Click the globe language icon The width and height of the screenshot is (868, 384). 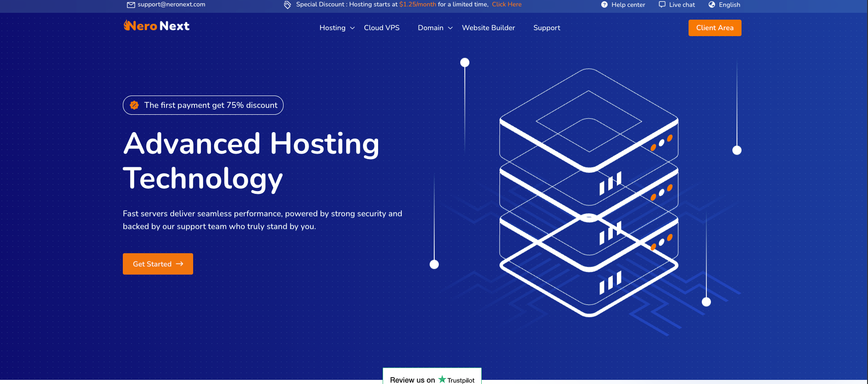click(711, 5)
